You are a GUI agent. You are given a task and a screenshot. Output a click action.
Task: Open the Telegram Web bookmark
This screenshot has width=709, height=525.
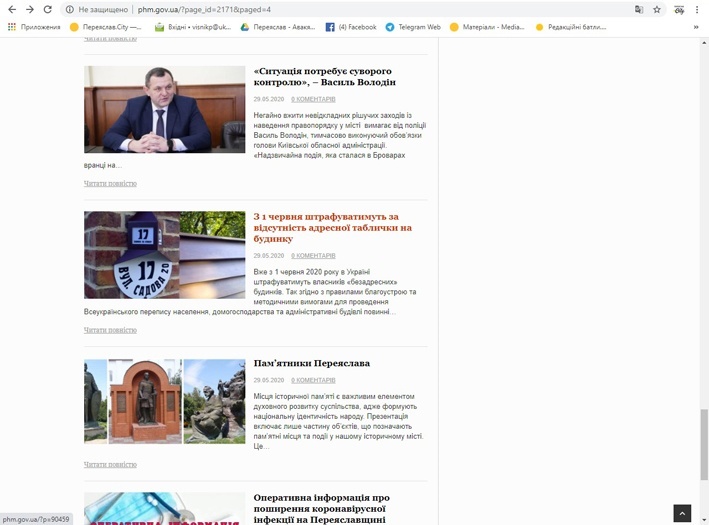[x=413, y=27]
